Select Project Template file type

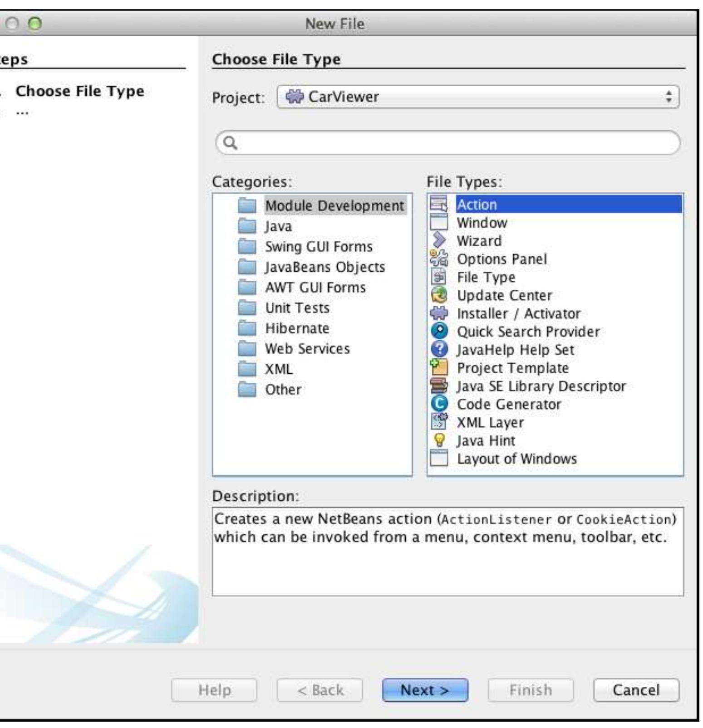point(512,367)
